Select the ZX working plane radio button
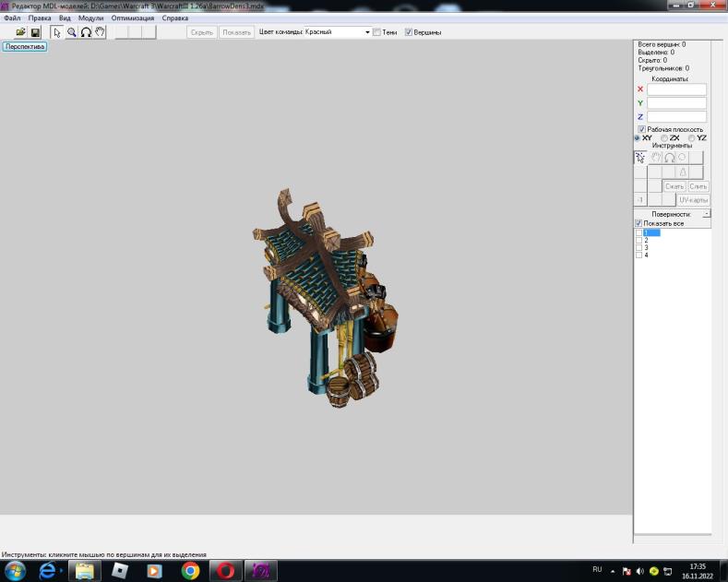This screenshot has height=582, width=728. click(x=664, y=137)
